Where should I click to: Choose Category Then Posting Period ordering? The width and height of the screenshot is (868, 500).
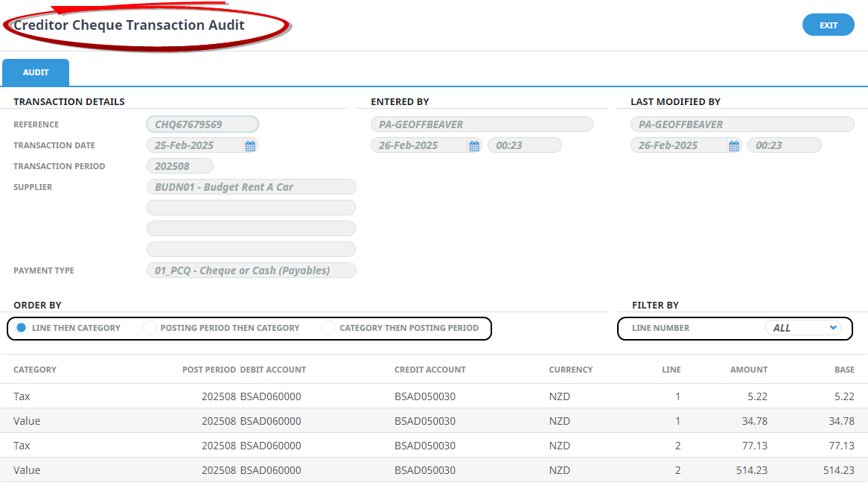328,328
